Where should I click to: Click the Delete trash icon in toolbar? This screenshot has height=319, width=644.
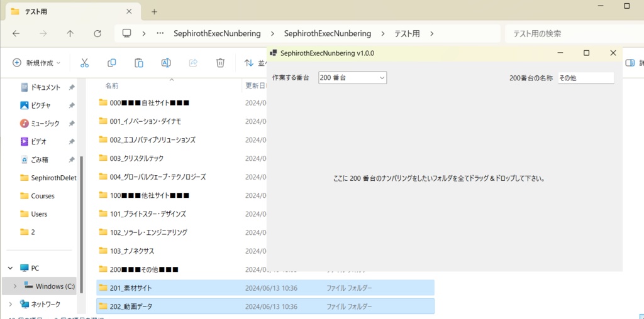221,63
